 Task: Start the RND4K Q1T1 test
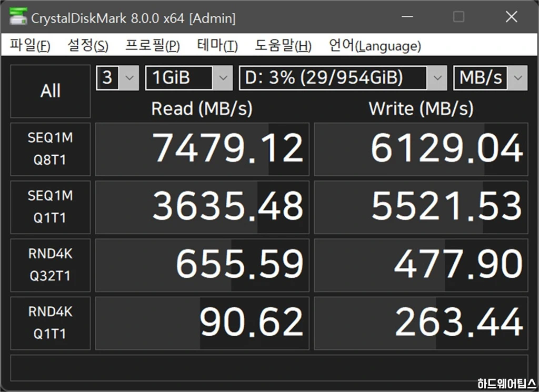tap(51, 323)
